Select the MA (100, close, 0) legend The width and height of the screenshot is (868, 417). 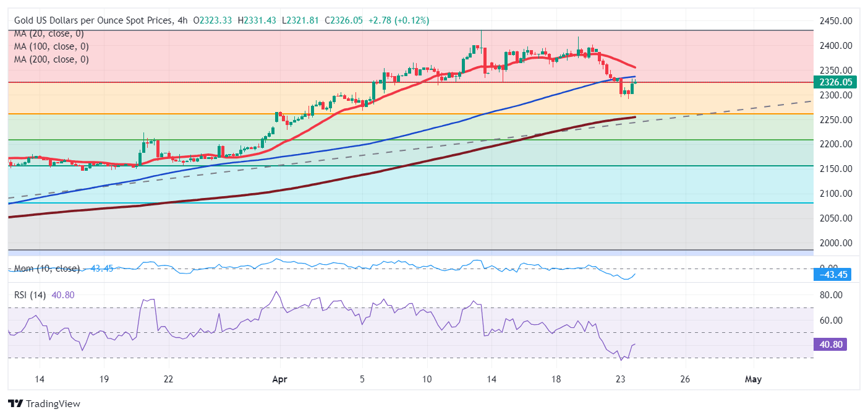pos(51,46)
